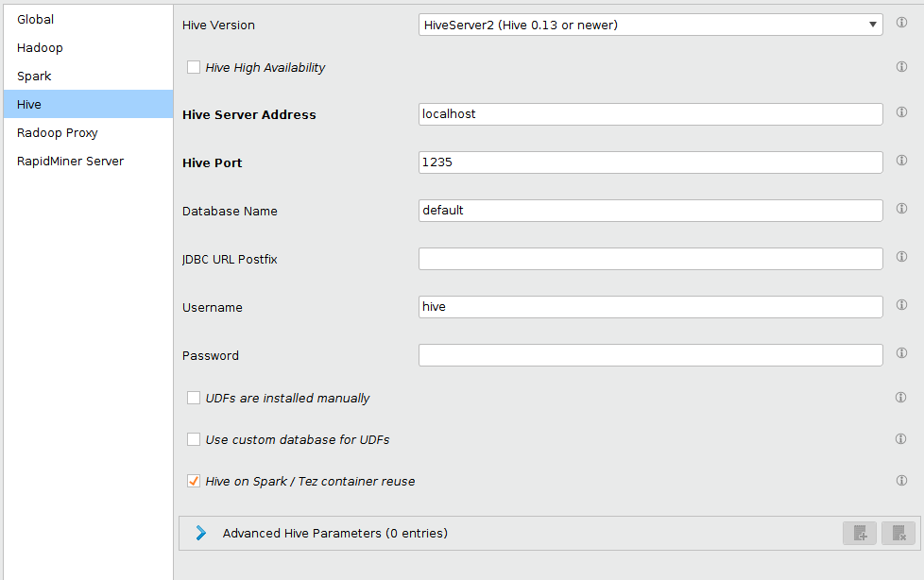Switch to the Hadoop settings tab
This screenshot has width=924, height=580.
pos(40,47)
